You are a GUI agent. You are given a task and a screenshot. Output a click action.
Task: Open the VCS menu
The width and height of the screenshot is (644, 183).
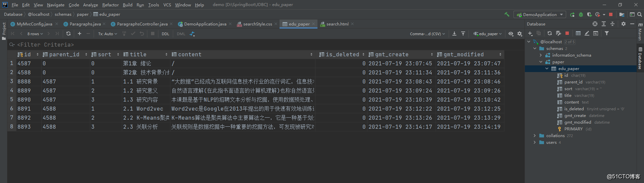167,5
